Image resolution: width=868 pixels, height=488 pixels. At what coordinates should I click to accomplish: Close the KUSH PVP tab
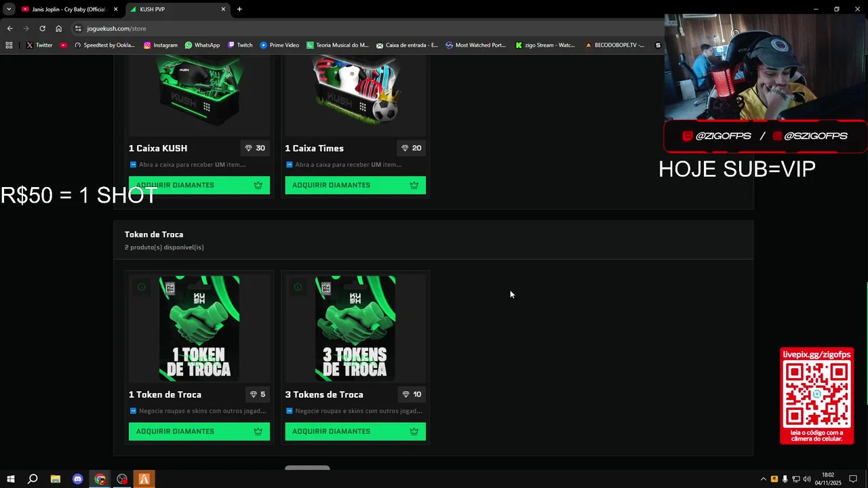[223, 9]
